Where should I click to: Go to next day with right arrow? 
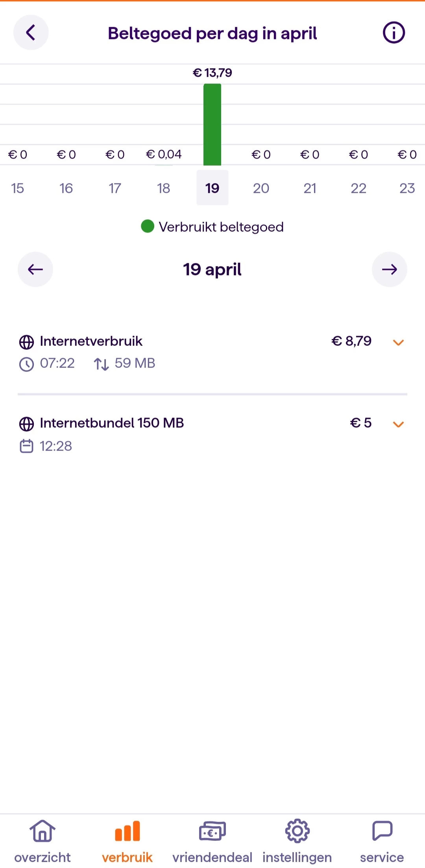[389, 270]
